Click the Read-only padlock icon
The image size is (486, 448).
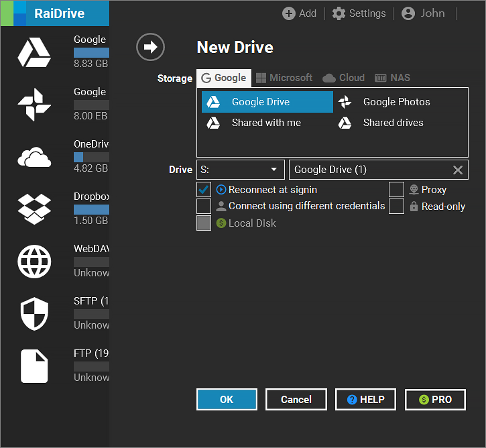(x=414, y=206)
